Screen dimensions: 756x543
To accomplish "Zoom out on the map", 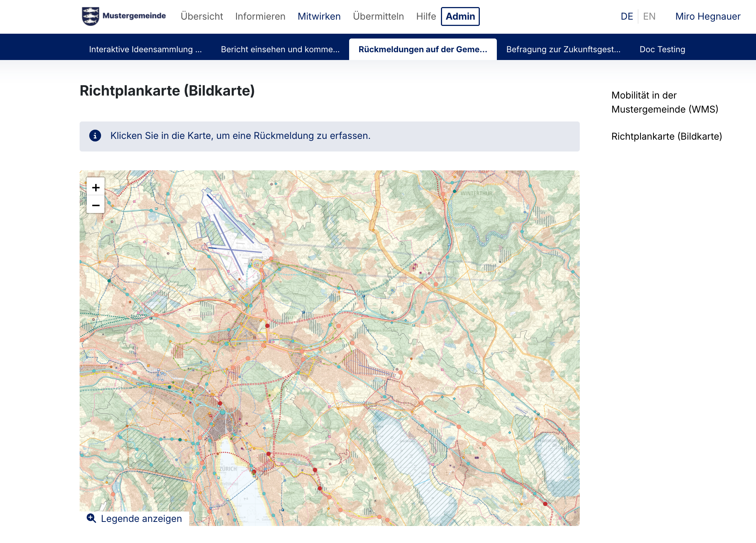I will click(96, 205).
